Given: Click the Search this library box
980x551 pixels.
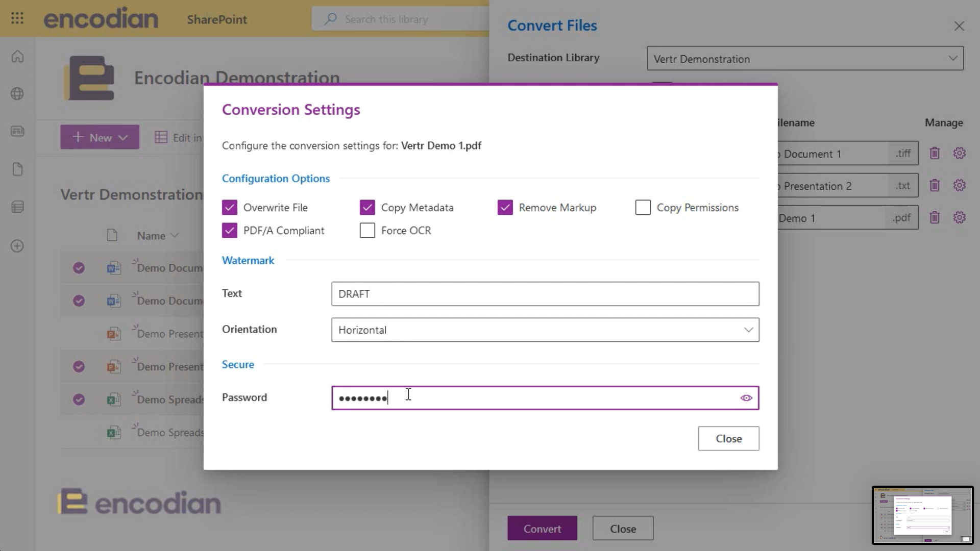Looking at the screenshot, I should coord(401,19).
